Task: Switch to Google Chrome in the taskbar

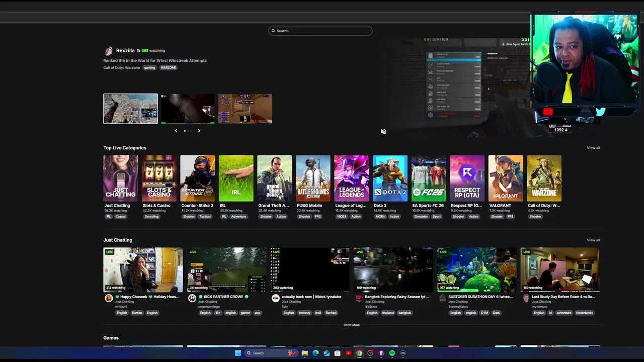Action: (x=359, y=353)
